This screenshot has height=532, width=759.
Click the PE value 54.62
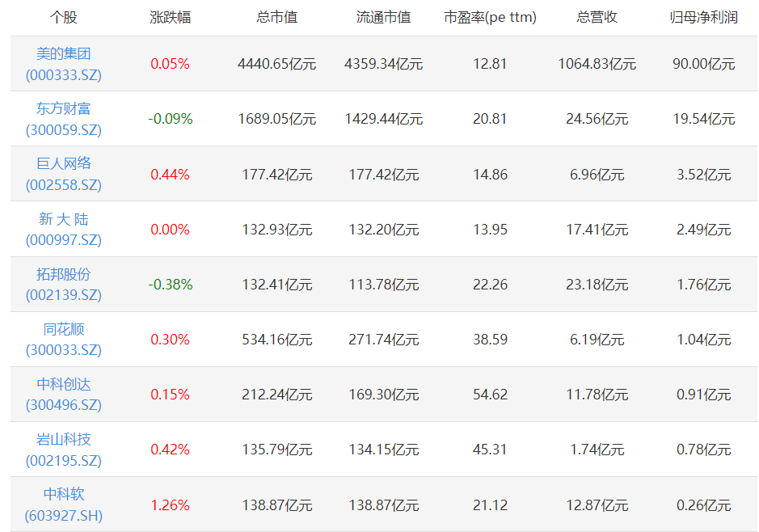[490, 395]
